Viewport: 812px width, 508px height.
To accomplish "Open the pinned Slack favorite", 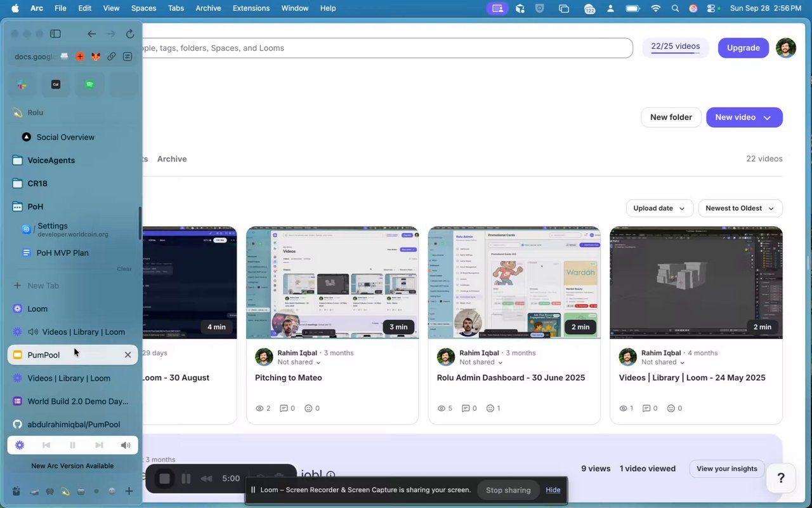I will point(22,84).
